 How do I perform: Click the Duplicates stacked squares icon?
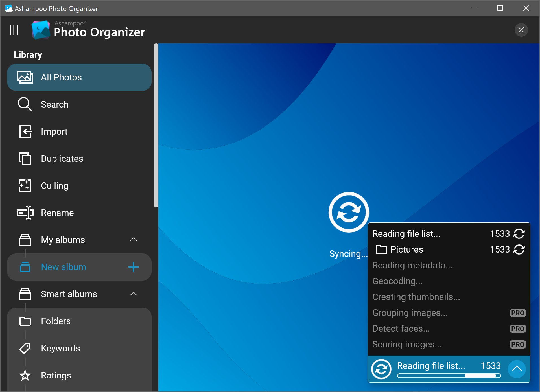(25, 159)
